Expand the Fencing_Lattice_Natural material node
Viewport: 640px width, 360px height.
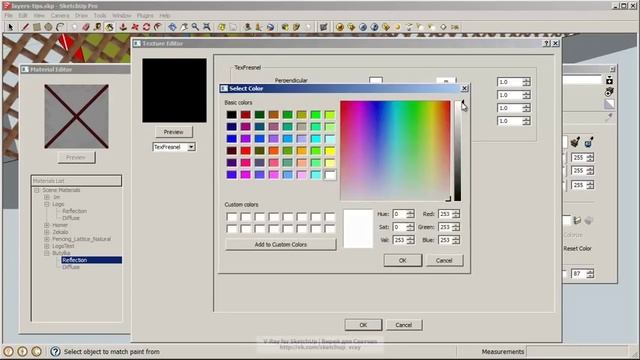(x=47, y=239)
